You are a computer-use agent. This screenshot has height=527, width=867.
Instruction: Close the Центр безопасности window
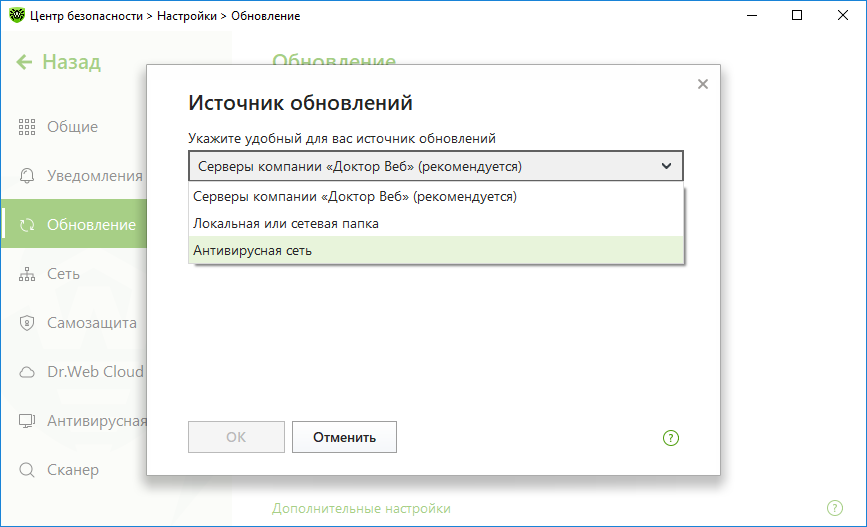coord(843,15)
